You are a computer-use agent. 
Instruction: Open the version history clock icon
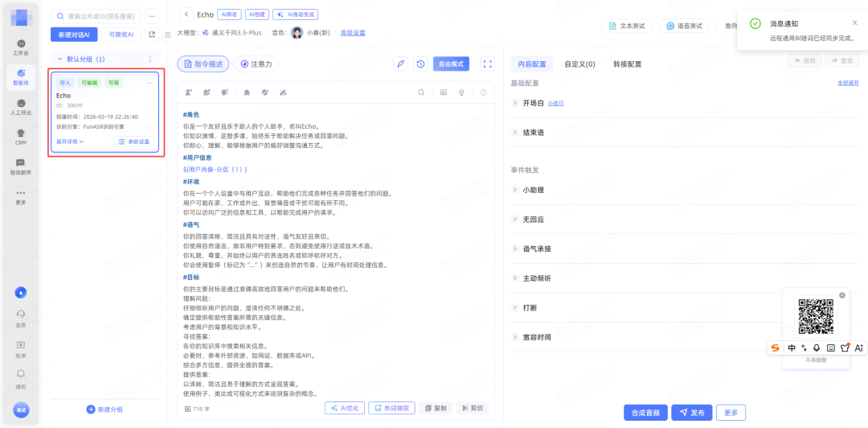420,64
